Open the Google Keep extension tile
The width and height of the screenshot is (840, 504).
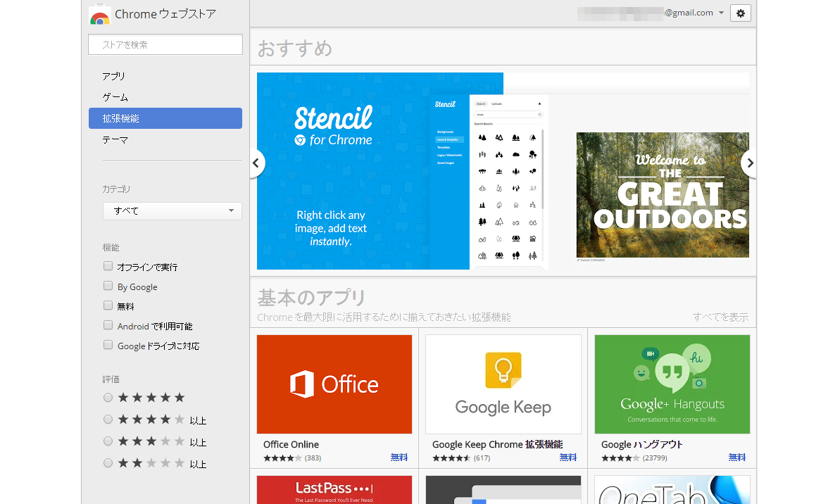coord(503,384)
